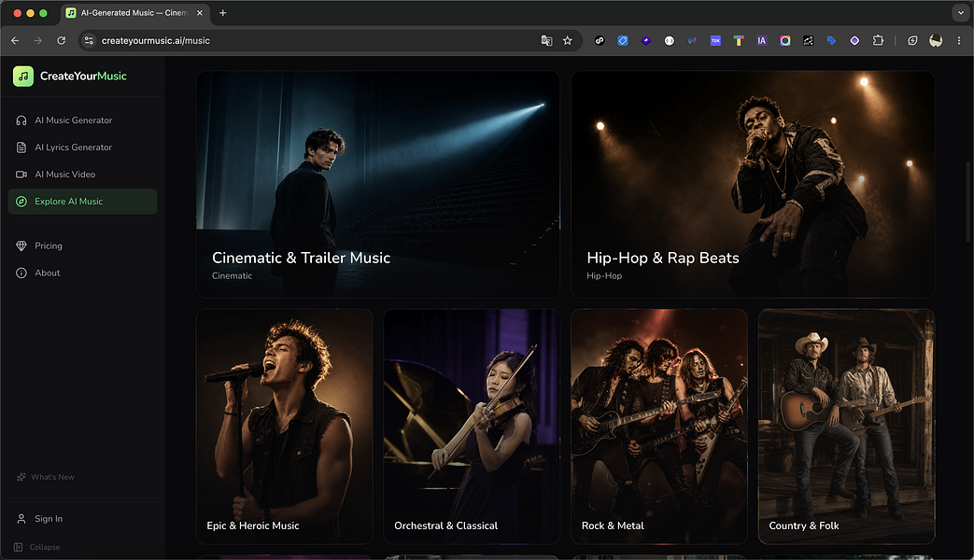Reload the page

(61, 40)
